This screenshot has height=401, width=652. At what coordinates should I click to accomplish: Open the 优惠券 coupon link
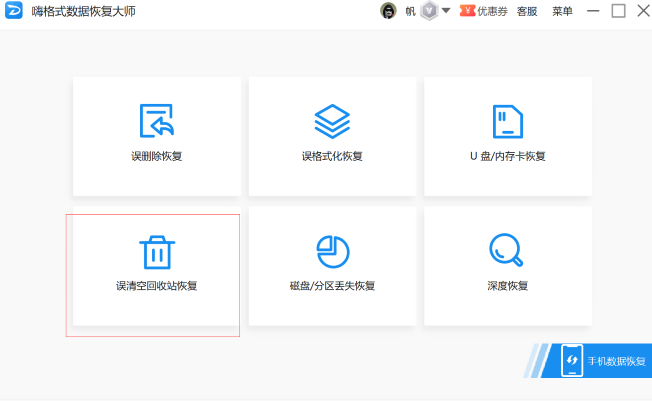(x=484, y=11)
